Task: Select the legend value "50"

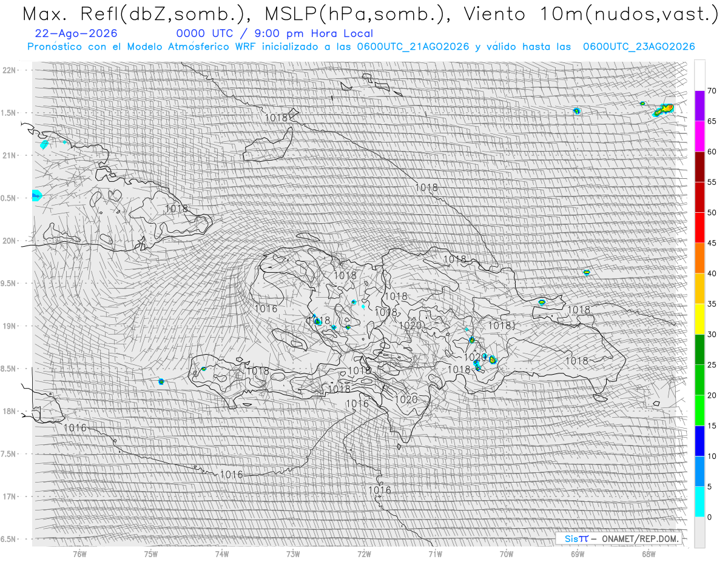Action: [x=712, y=213]
